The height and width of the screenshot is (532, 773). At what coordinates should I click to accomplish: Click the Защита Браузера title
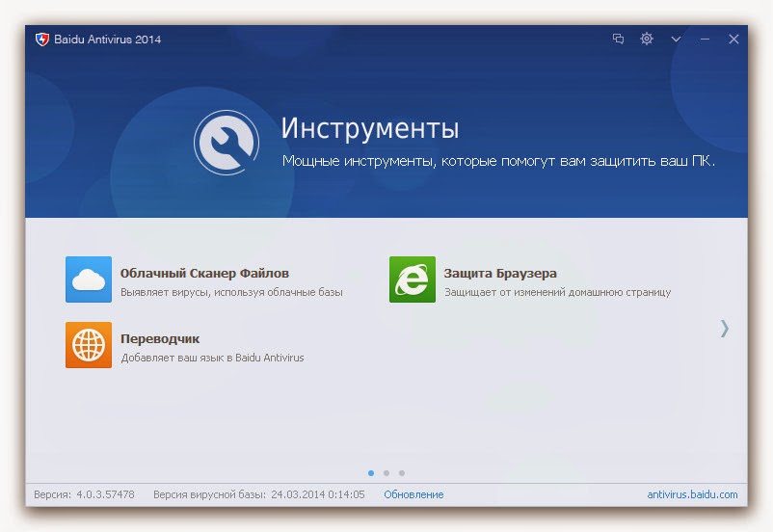pyautogui.click(x=500, y=273)
